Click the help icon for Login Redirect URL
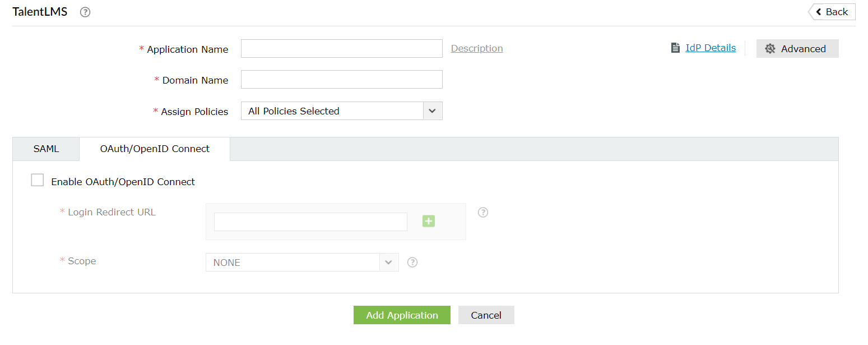Image resolution: width=868 pixels, height=345 pixels. [x=483, y=213]
